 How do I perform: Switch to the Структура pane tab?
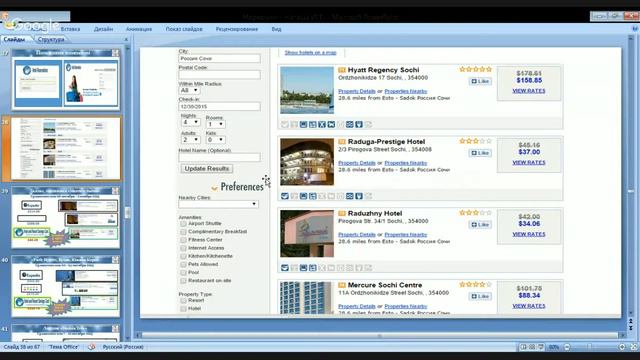51,40
